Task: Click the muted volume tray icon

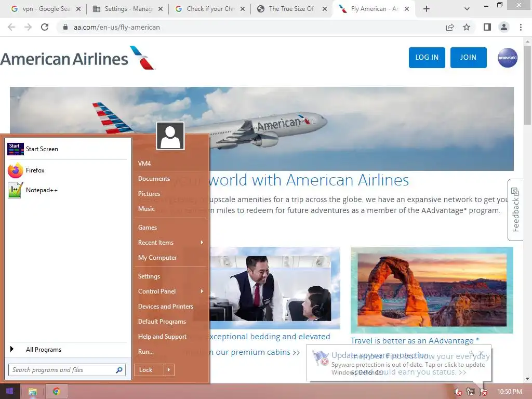Action: (458, 392)
